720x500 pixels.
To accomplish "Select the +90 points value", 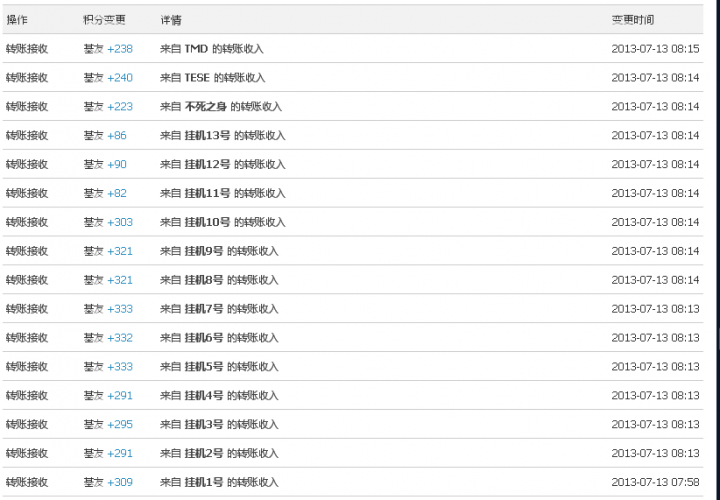I will (117, 164).
